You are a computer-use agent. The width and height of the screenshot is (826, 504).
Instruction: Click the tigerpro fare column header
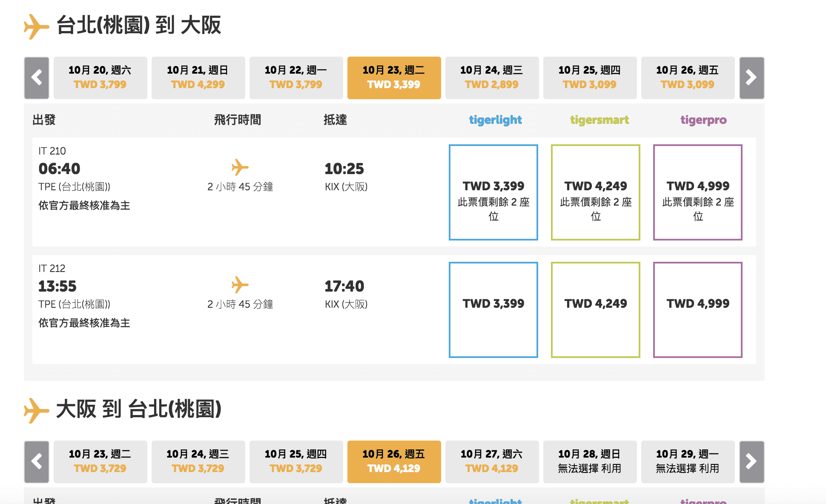point(703,120)
